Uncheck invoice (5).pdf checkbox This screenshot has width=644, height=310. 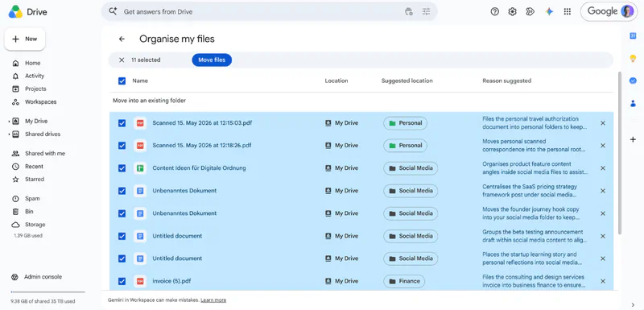click(122, 281)
